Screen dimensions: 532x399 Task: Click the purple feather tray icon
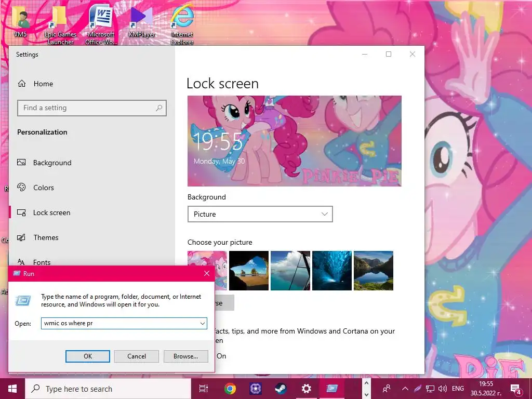[x=417, y=389]
